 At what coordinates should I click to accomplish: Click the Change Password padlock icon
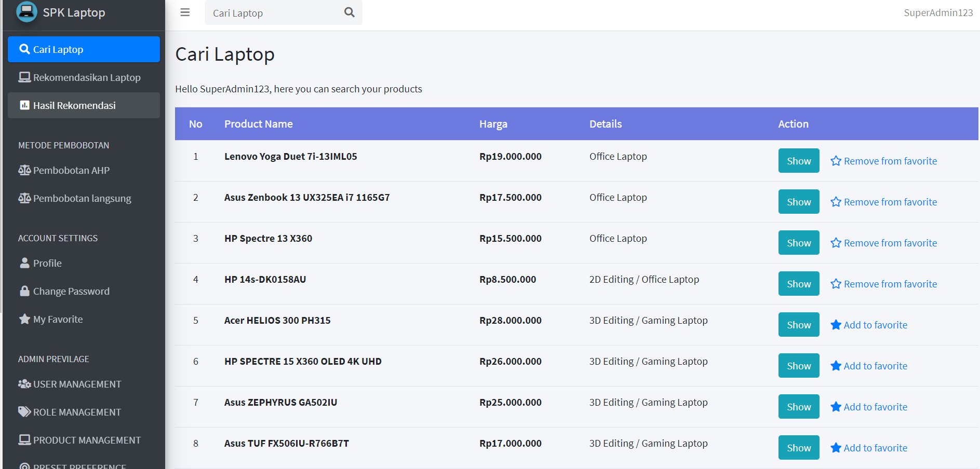[24, 291]
